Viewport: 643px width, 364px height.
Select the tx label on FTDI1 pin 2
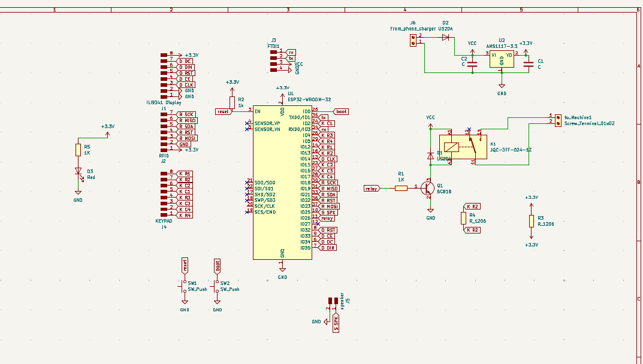(291, 58)
